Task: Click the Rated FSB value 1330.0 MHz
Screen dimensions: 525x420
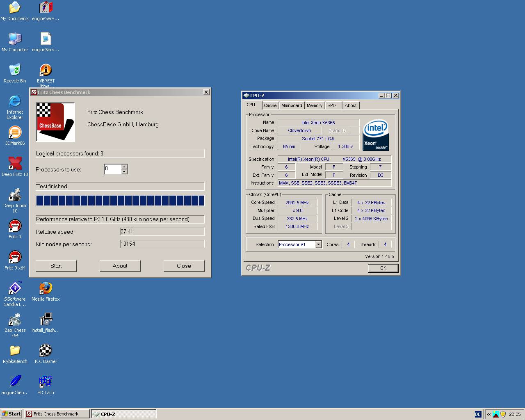Action: (298, 226)
